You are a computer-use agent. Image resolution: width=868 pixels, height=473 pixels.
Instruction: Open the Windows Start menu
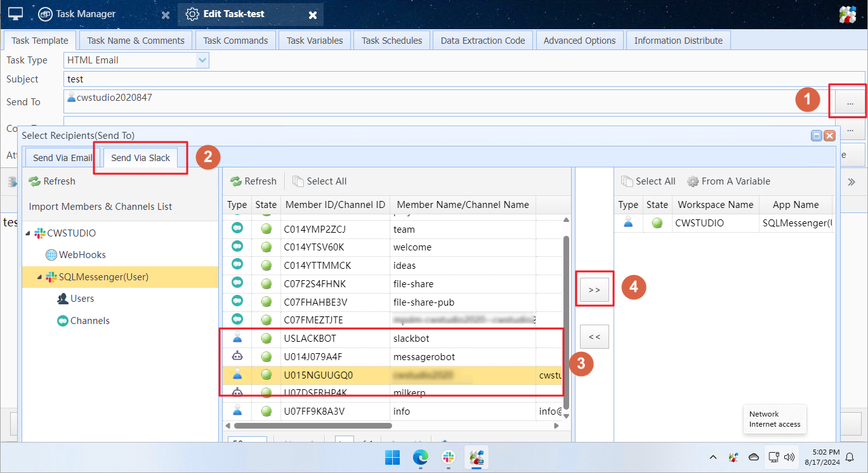(392, 457)
